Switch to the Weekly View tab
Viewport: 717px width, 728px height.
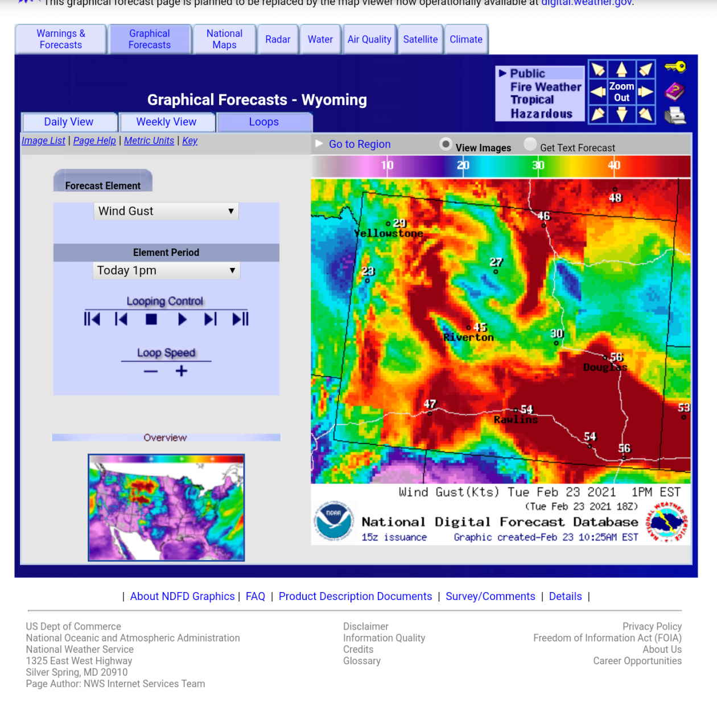pos(166,122)
